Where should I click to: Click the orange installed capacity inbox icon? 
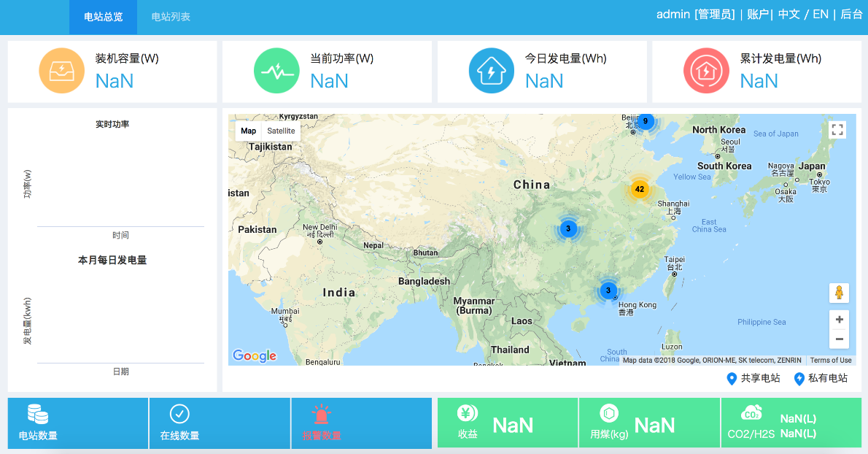tap(61, 71)
